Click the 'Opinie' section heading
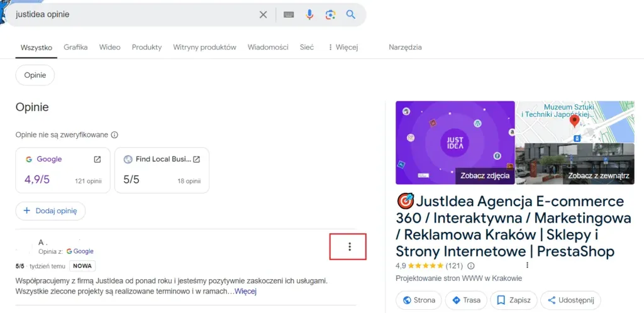 [x=32, y=107]
